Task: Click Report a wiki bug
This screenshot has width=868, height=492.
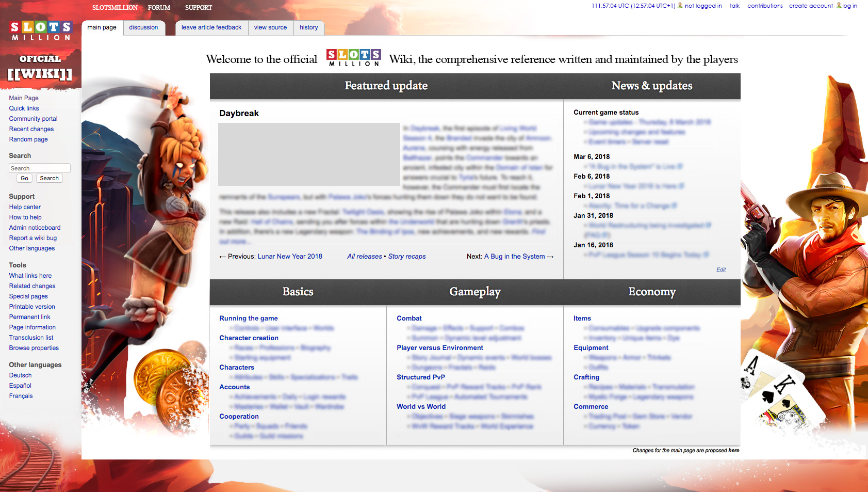Action: [33, 238]
